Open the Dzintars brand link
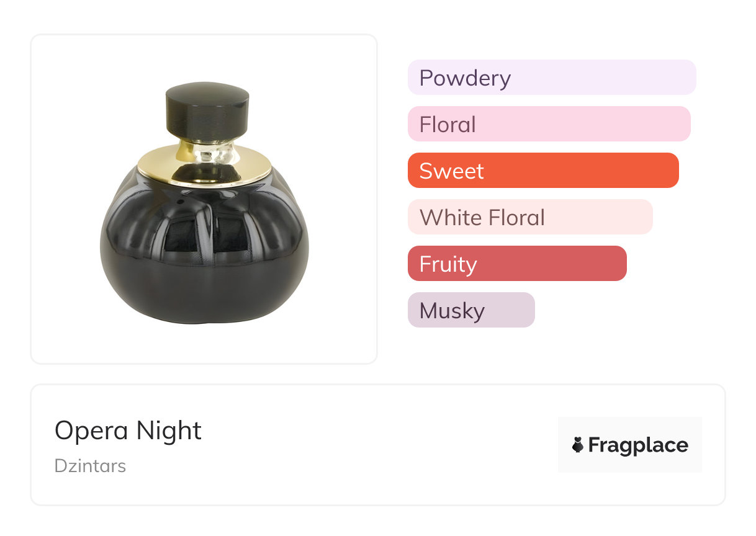The height and width of the screenshot is (536, 756). click(90, 466)
